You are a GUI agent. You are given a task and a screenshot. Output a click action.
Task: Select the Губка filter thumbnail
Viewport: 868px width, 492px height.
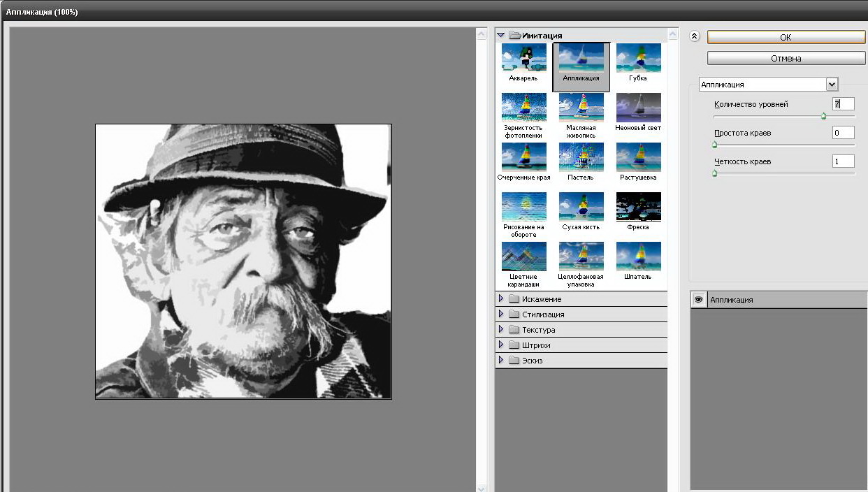(x=638, y=58)
